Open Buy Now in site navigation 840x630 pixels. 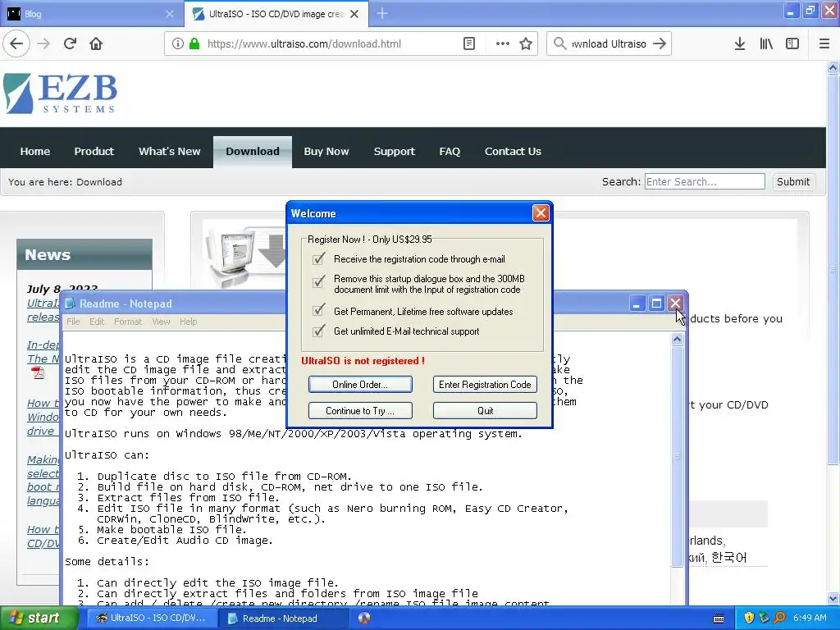click(x=326, y=152)
